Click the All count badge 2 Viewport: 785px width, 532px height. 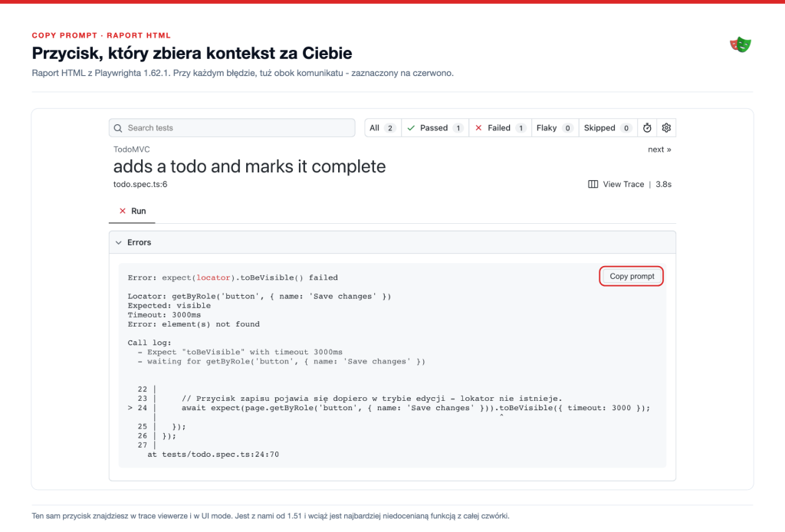390,128
